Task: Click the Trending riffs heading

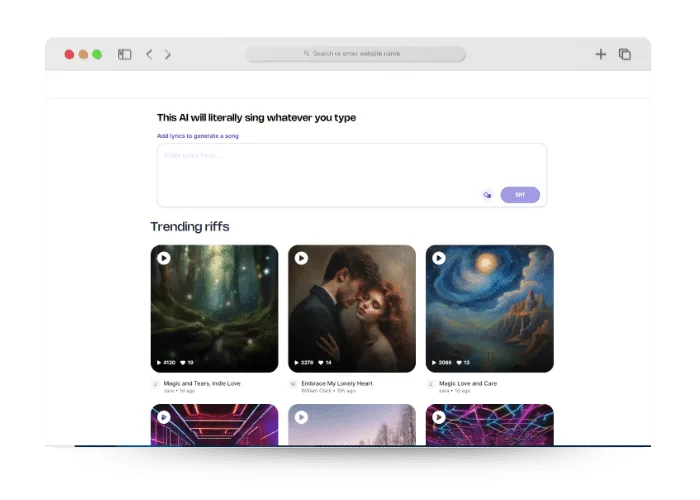Action: pyautogui.click(x=190, y=226)
